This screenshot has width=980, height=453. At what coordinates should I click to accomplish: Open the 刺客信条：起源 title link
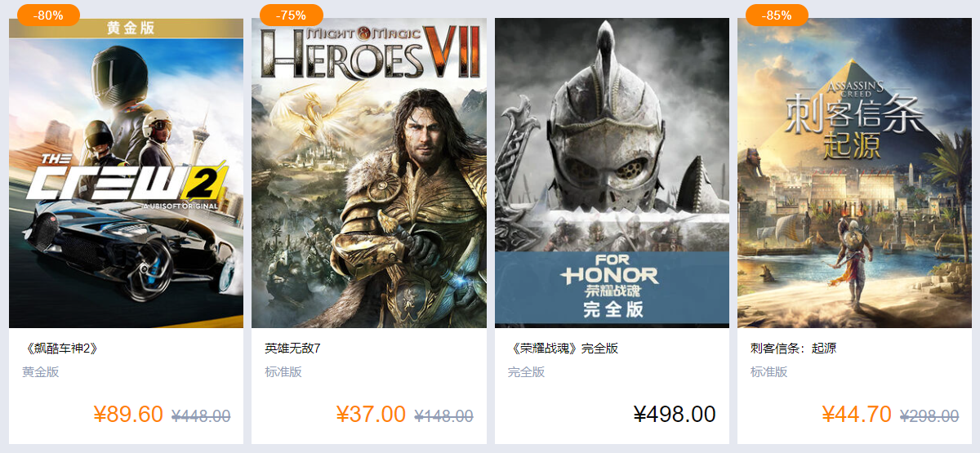793,349
